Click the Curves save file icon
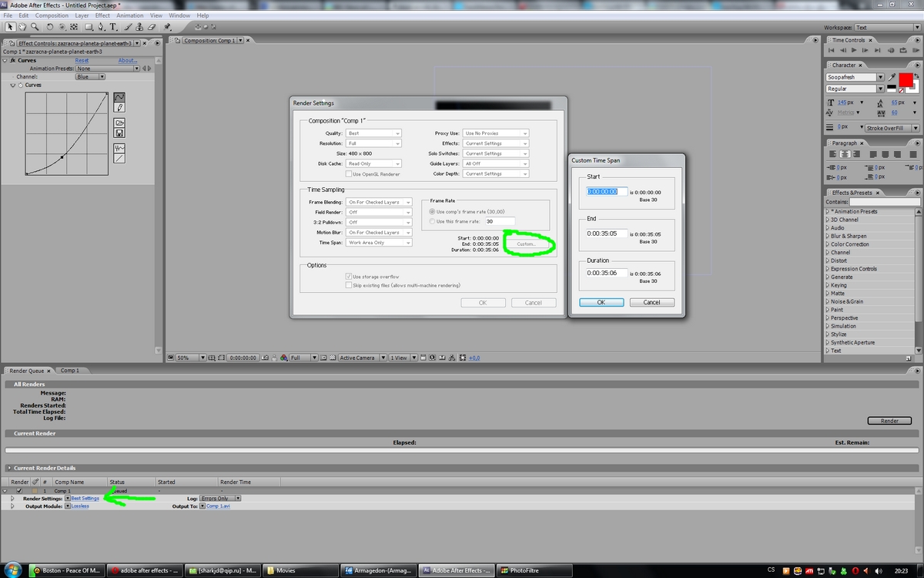The height and width of the screenshot is (578, 924). pyautogui.click(x=119, y=133)
